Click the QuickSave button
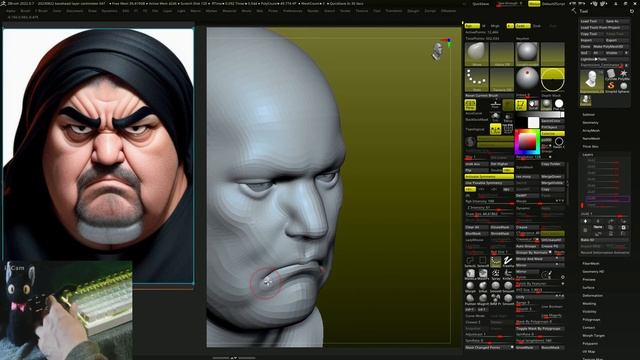 tap(480, 4)
